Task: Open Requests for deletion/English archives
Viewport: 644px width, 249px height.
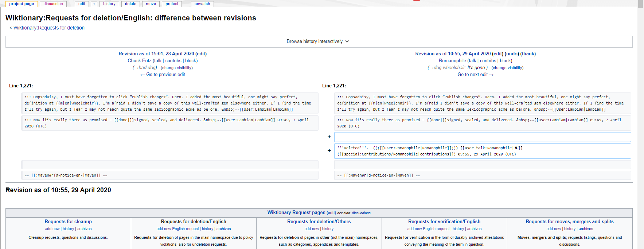Action: (223, 229)
